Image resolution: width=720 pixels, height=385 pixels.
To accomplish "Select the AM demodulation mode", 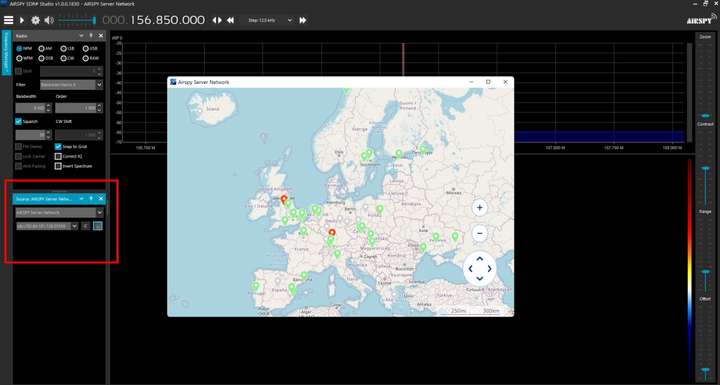I will [45, 48].
